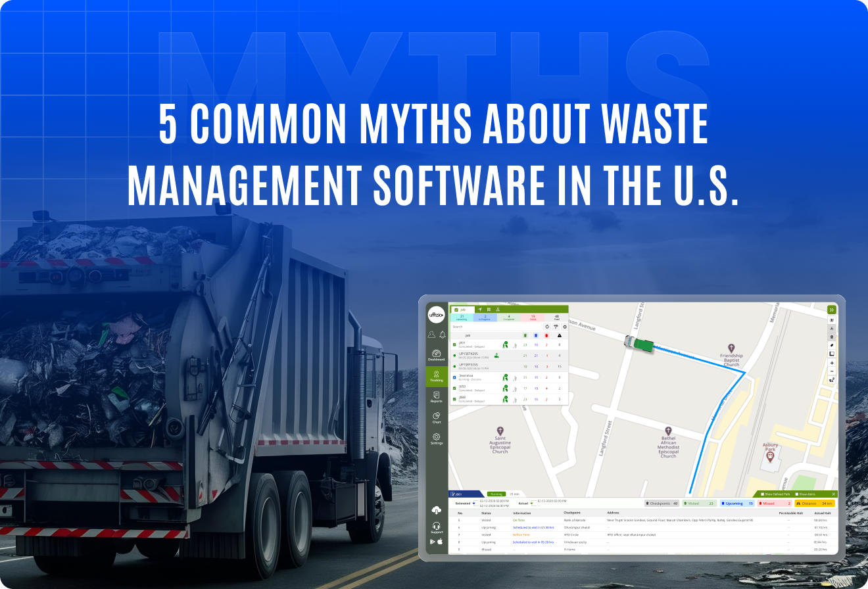Switch to the navigation arrow tab
This screenshot has height=589, width=868.
coord(480,310)
